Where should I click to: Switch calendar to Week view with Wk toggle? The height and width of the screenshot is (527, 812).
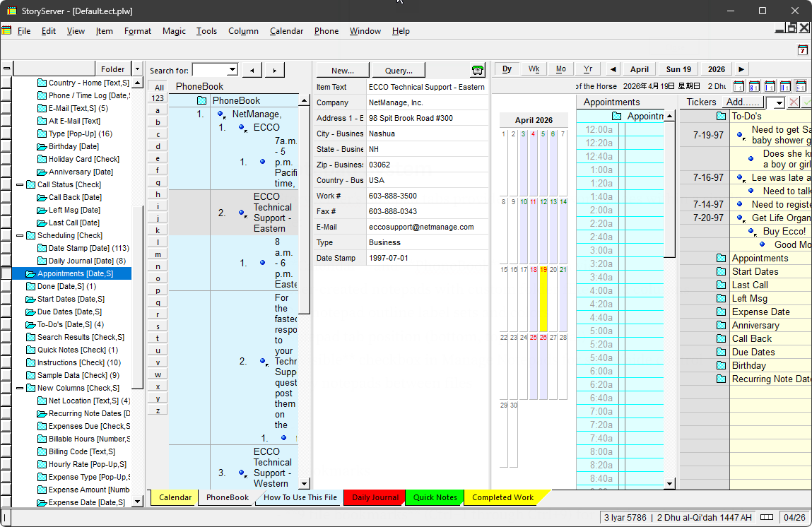(x=534, y=69)
